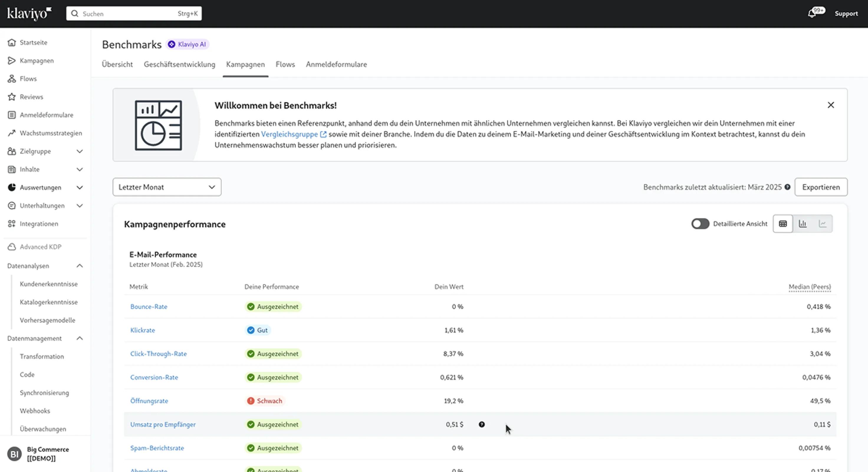
Task: Click the Exportieren button
Action: point(821,187)
